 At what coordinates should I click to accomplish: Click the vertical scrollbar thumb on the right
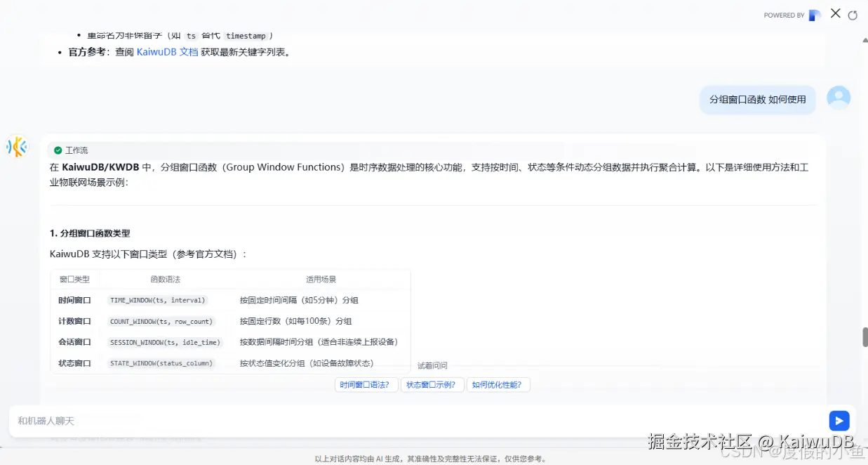coord(865,337)
